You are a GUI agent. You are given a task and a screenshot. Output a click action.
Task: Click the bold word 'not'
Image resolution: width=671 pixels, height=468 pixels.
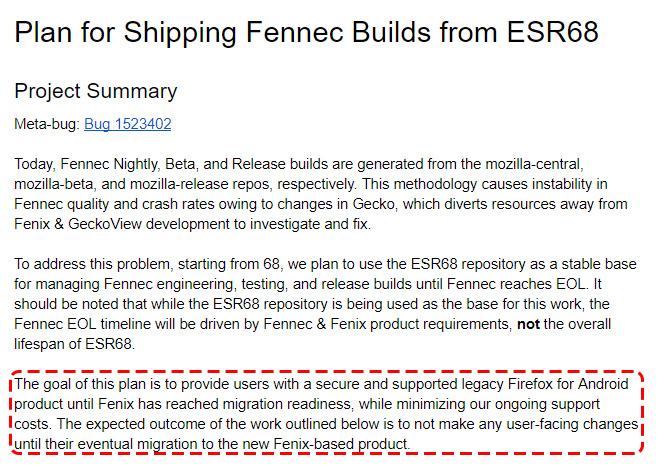[x=528, y=324]
